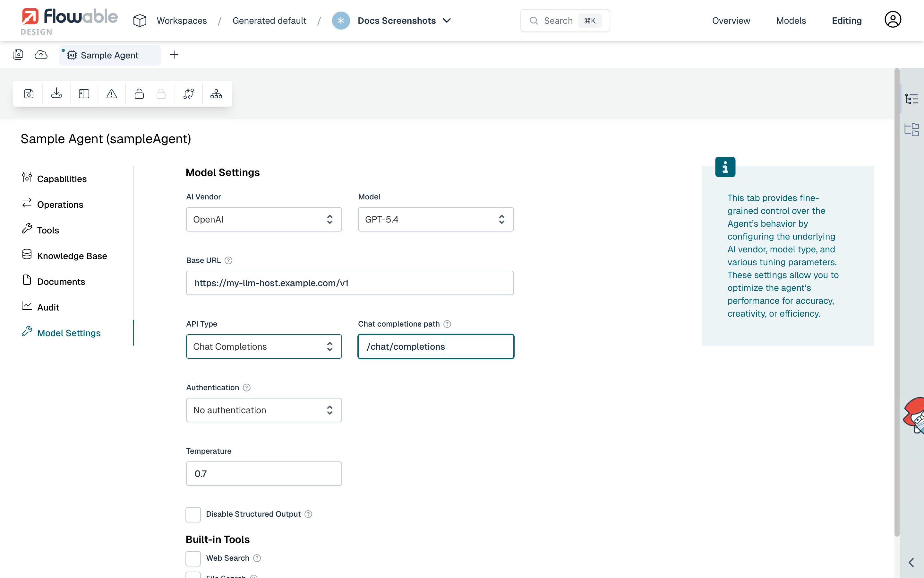
Task: Click the Search box in header
Action: click(565, 21)
